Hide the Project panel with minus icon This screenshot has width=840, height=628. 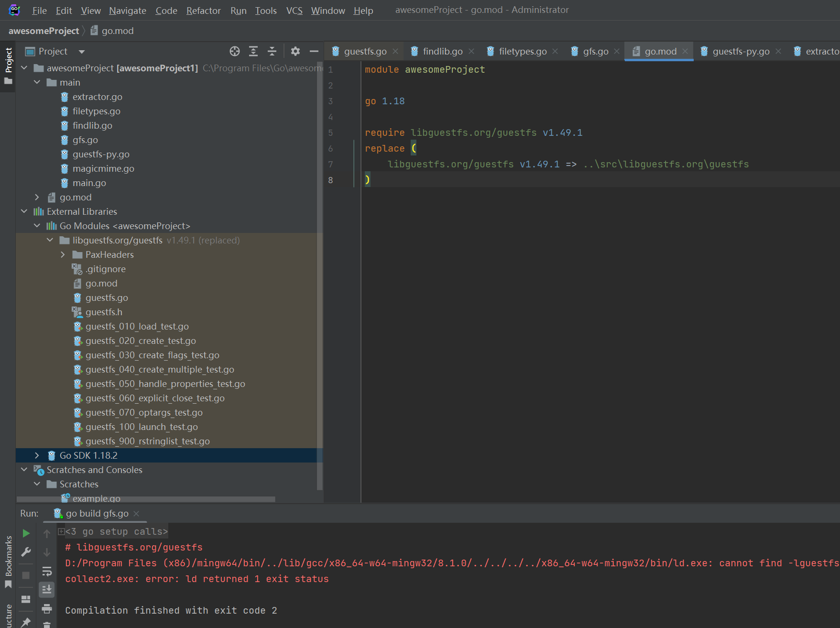[314, 51]
